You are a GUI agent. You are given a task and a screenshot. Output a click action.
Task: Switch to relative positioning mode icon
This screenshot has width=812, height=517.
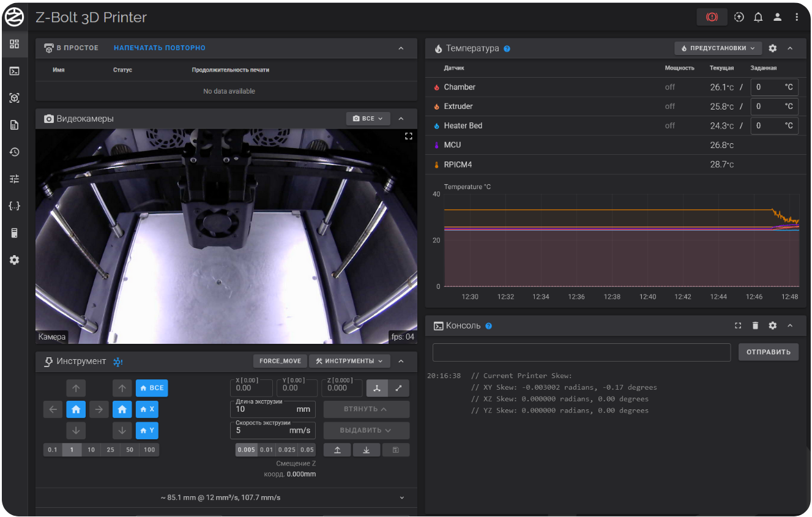399,388
